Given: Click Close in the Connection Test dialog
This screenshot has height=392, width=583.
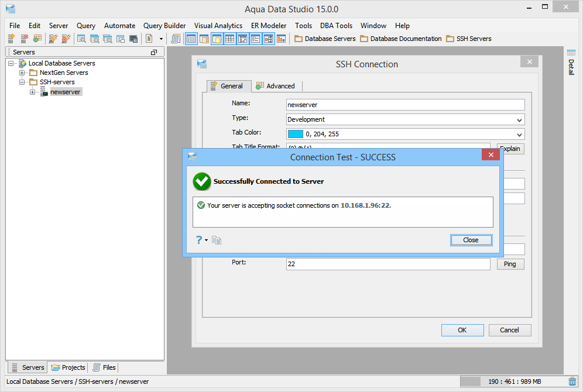Looking at the screenshot, I should point(471,240).
